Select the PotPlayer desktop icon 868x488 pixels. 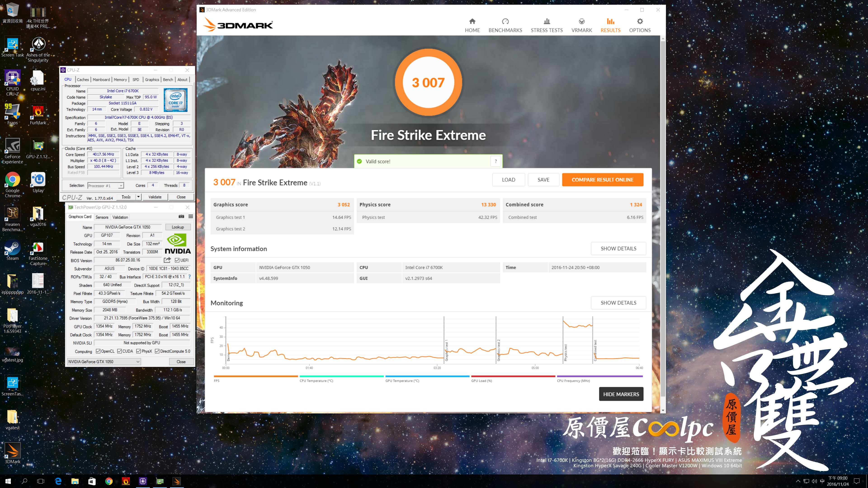pos(12,321)
